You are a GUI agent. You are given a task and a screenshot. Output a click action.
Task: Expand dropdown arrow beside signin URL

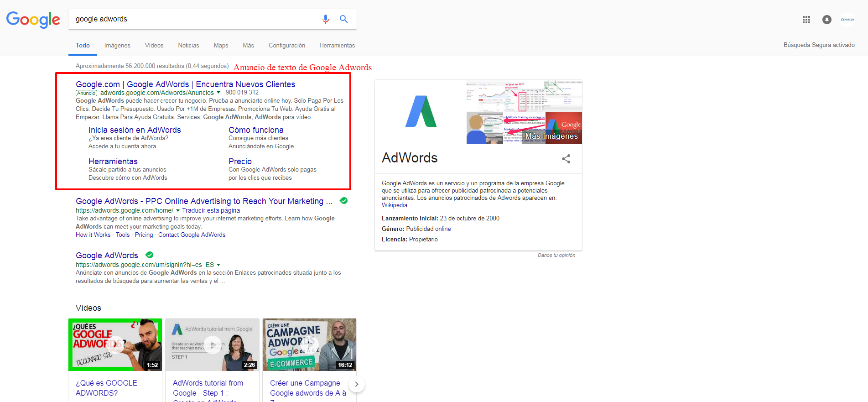pos(218,265)
